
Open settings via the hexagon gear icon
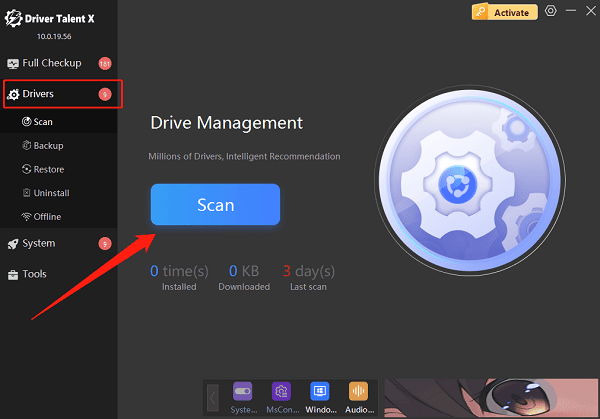pos(550,12)
